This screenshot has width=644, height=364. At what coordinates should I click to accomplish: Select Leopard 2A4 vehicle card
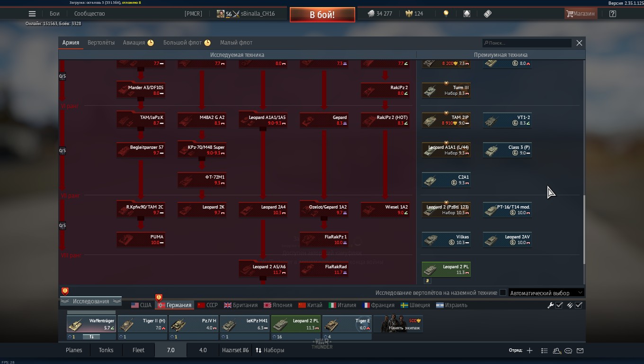coord(263,209)
